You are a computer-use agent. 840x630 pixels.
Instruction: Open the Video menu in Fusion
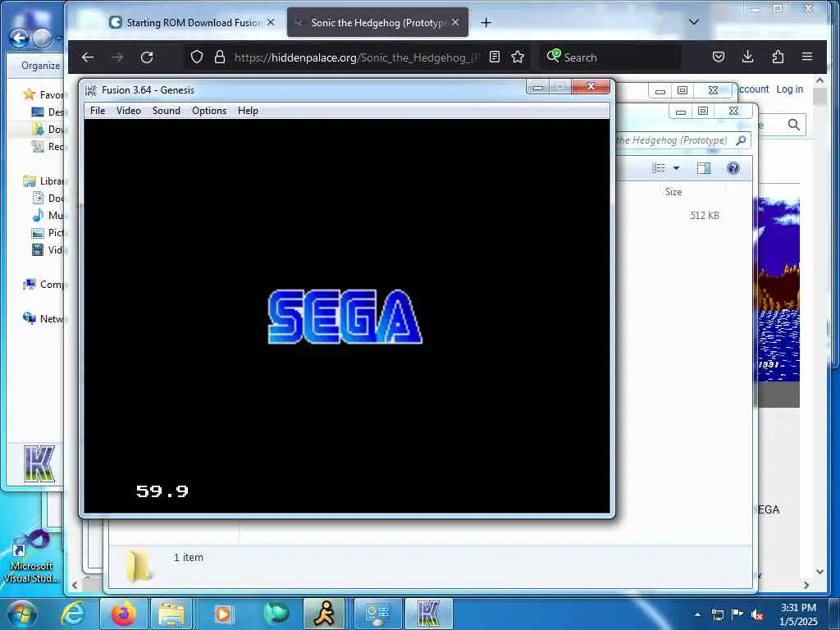[129, 111]
